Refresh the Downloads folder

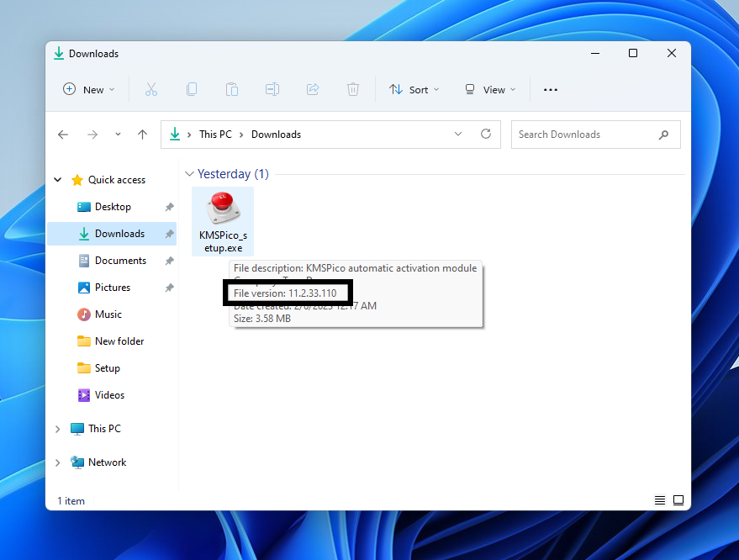[486, 135]
